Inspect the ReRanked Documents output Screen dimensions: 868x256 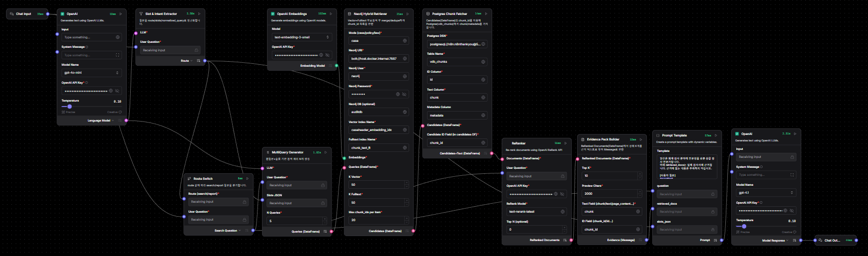tap(565, 240)
